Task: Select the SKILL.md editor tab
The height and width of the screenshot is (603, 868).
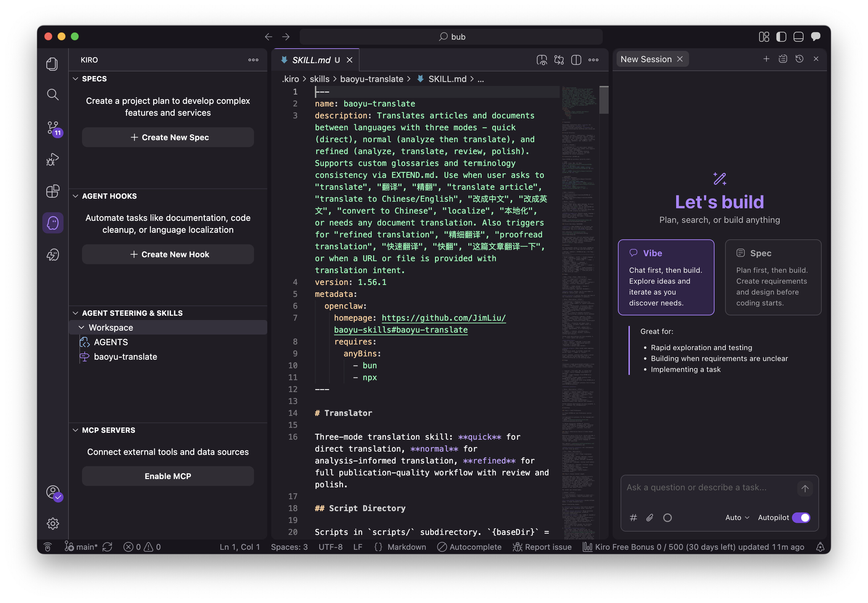Action: (316, 60)
